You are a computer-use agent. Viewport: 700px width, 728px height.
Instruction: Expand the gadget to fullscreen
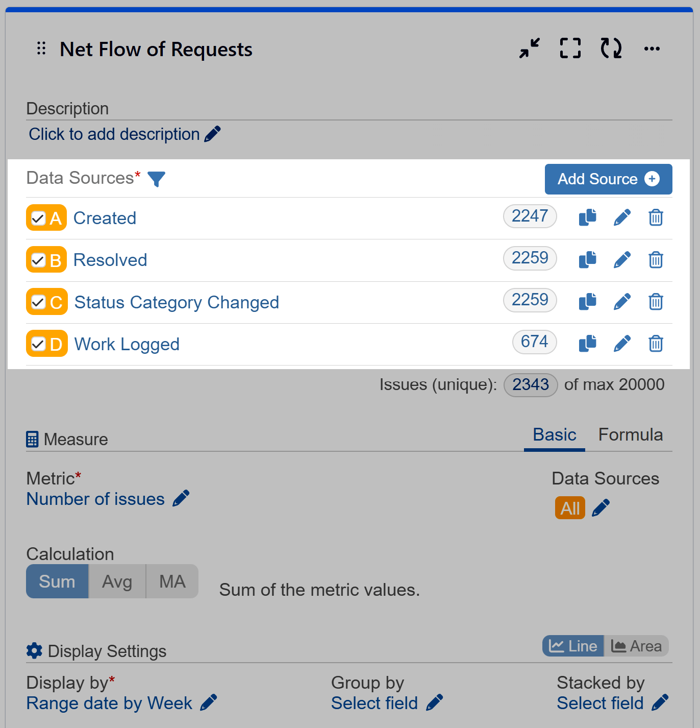click(570, 49)
